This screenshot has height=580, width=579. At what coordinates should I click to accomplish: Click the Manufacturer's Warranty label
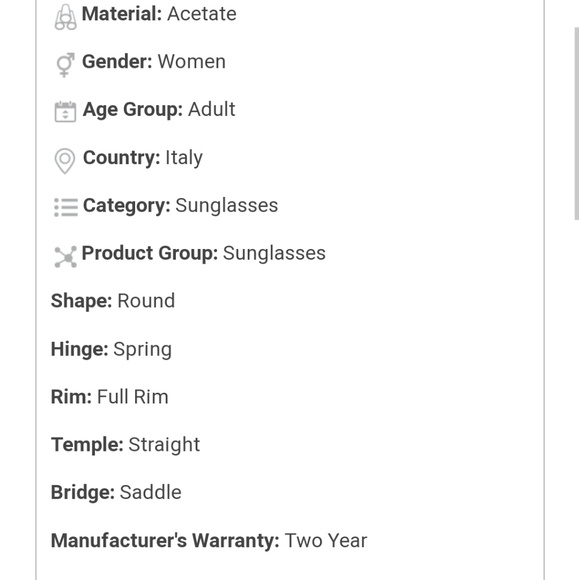tap(165, 540)
